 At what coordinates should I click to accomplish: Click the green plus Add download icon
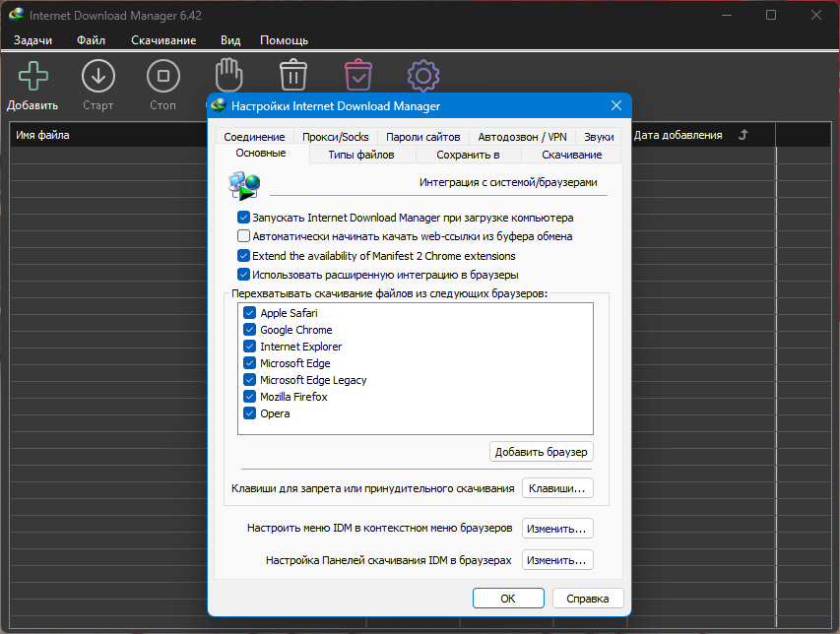33,76
